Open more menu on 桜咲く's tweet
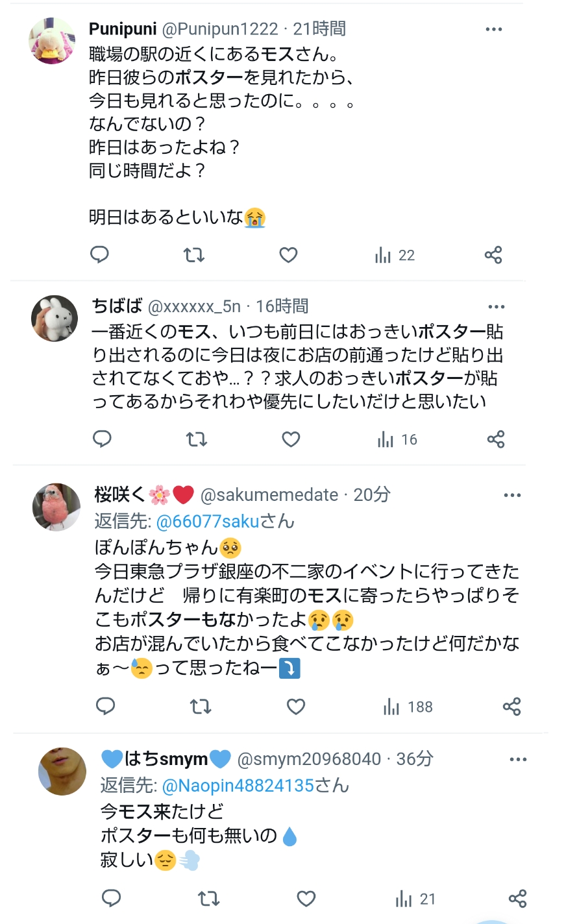Screen dimensions: 566x924 [512, 495]
